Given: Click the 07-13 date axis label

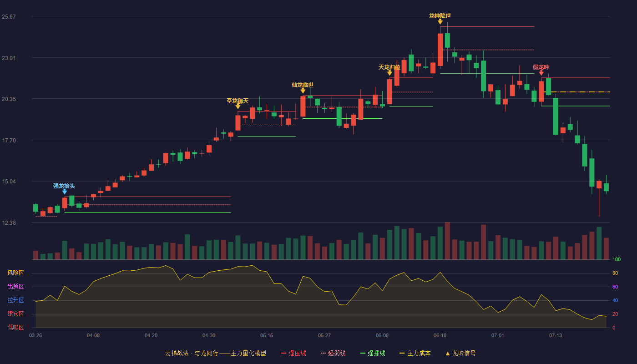Looking at the screenshot, I should tap(556, 335).
